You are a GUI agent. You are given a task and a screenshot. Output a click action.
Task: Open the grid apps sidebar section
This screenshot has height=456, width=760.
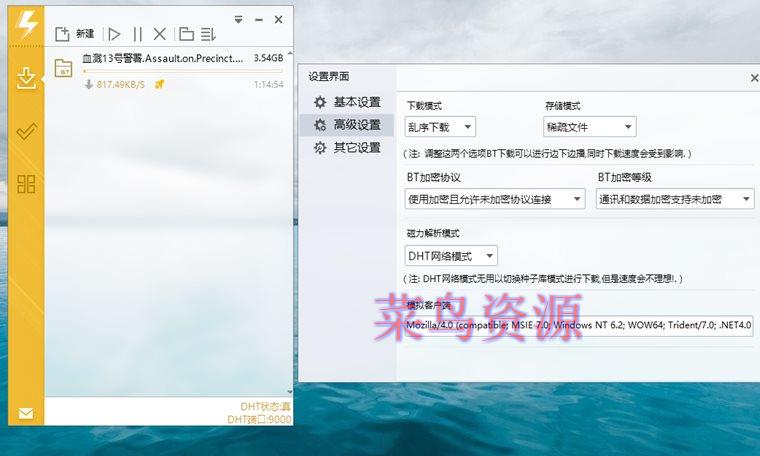(x=26, y=184)
